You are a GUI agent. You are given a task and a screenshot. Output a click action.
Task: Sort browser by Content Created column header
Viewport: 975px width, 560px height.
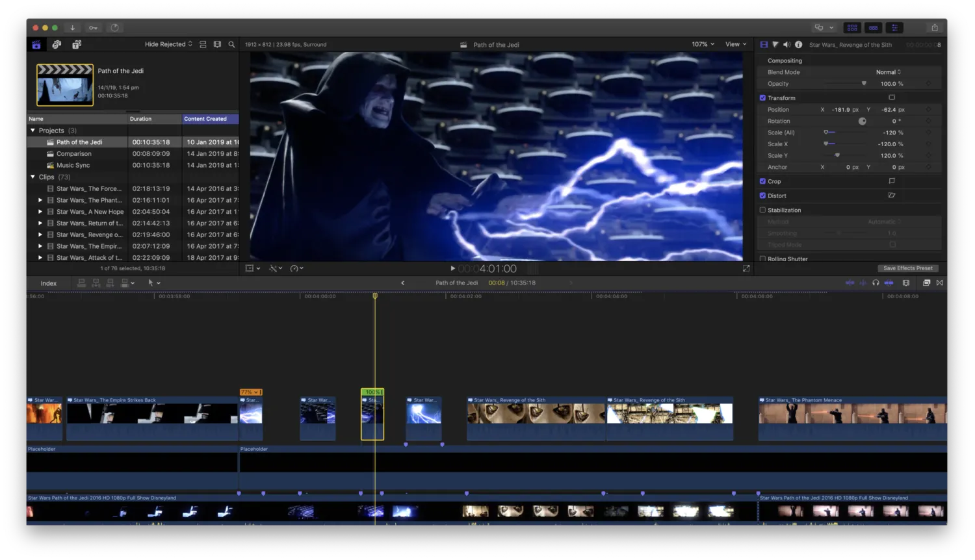click(211, 119)
